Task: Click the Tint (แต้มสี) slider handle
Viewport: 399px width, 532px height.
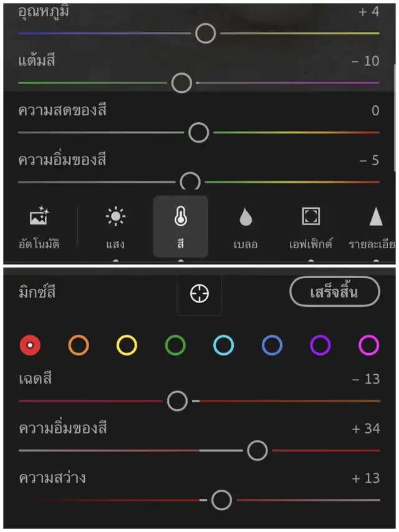Action: (181, 82)
